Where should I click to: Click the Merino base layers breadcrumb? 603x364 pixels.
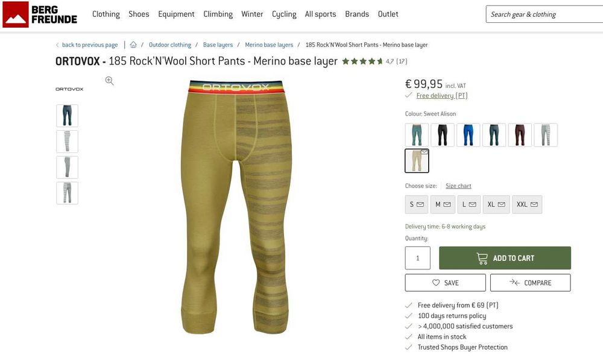coord(269,45)
